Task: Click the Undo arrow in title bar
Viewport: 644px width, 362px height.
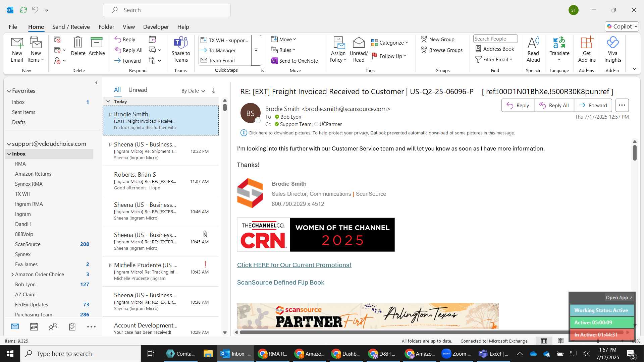Action: coord(35,10)
